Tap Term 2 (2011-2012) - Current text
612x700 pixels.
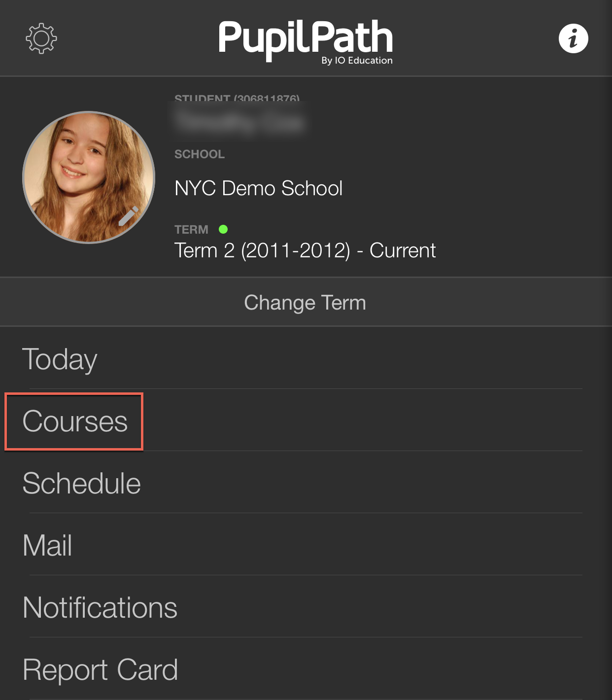tap(305, 250)
